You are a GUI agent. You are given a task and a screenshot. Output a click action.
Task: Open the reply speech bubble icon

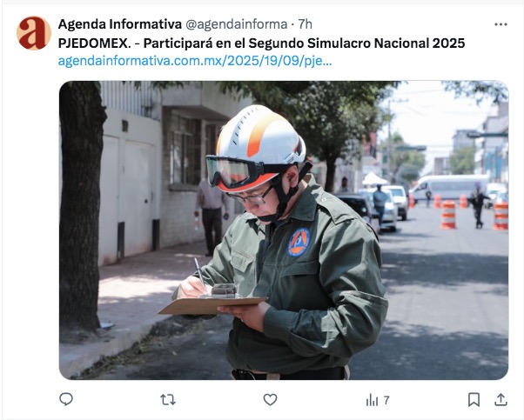click(66, 399)
